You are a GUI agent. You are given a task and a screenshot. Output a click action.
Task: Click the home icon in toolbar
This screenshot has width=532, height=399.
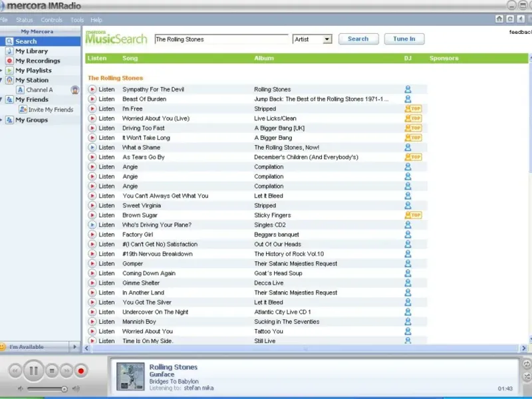(x=499, y=19)
